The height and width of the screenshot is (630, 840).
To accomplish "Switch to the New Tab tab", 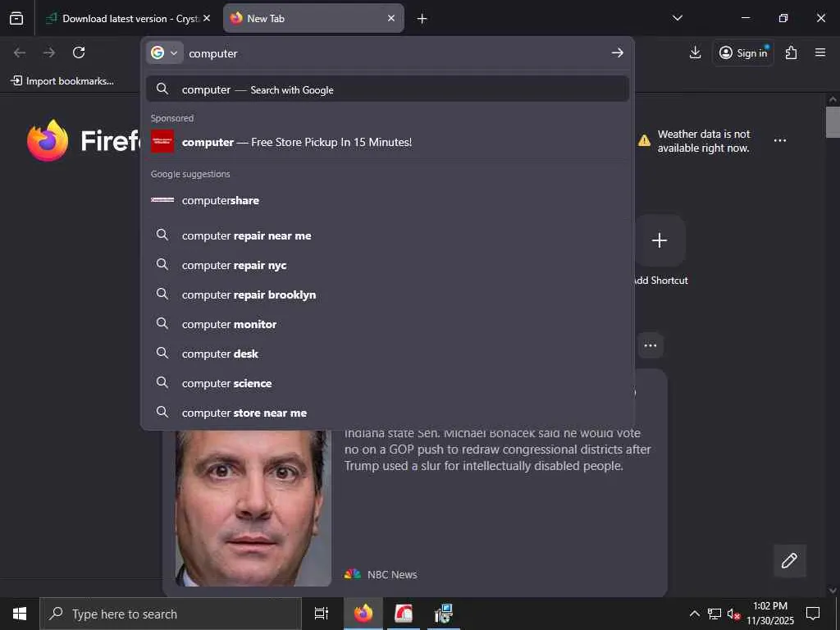I will coord(313,18).
